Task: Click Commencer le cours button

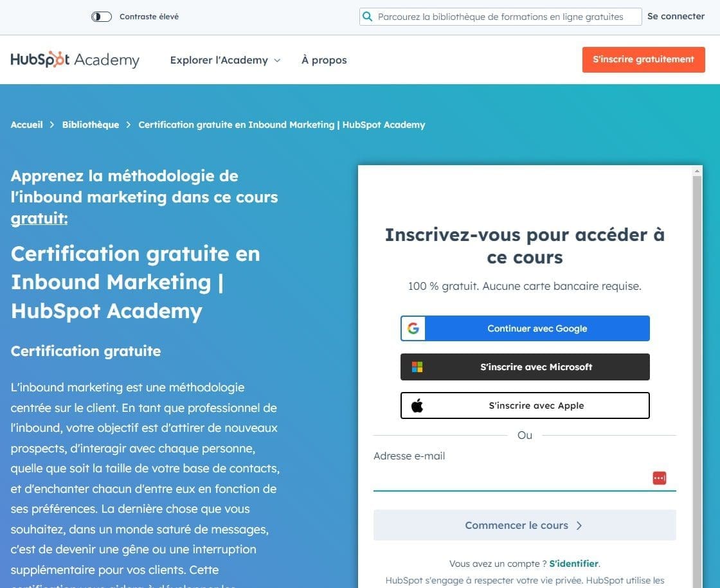Action: [525, 525]
